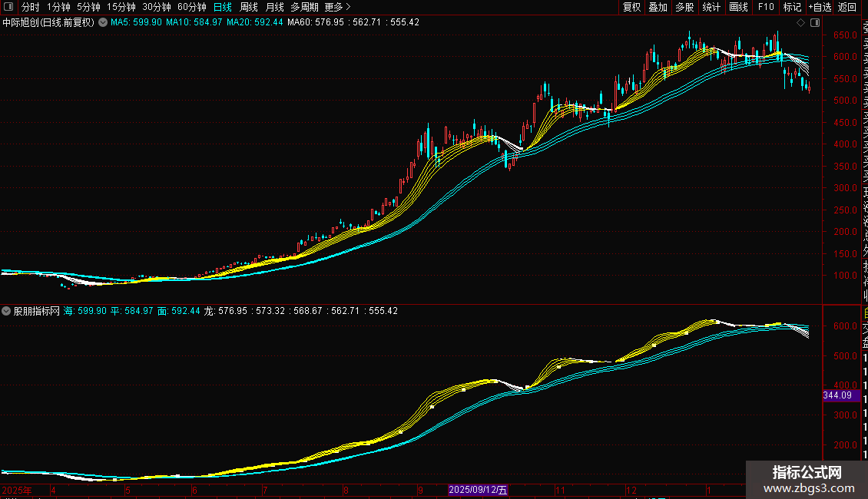Open main chart indicator dropdown beside 中际旭创
The width and height of the screenshot is (868, 499).
coord(103,23)
